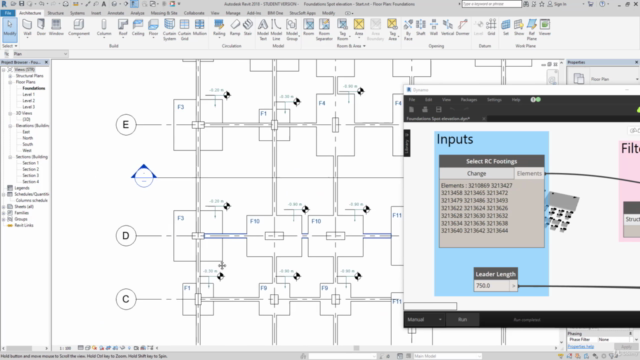
Task: Select the Ramp tool
Action: coord(235,27)
